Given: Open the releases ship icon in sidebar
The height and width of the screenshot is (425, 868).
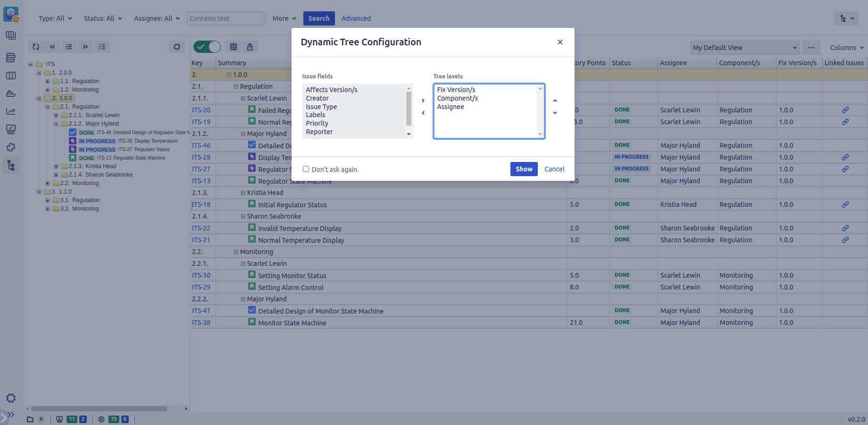Looking at the screenshot, I should [11, 93].
